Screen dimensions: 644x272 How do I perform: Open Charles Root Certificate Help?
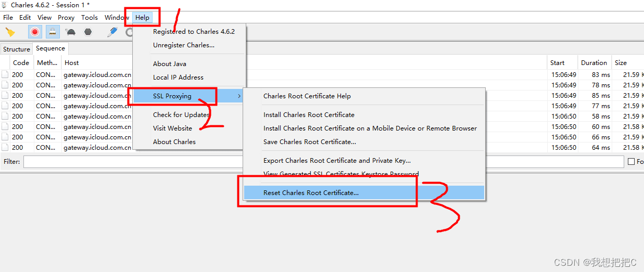[x=307, y=96]
